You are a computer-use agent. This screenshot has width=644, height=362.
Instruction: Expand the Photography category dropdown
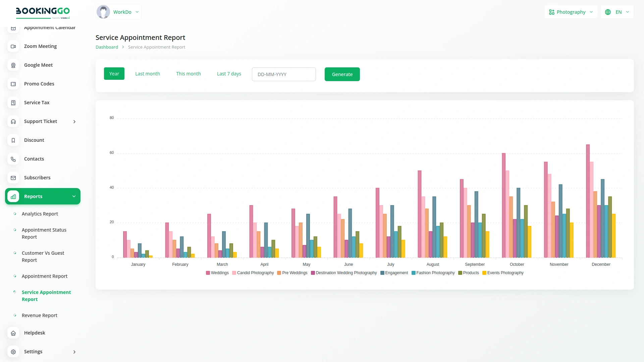click(x=570, y=12)
